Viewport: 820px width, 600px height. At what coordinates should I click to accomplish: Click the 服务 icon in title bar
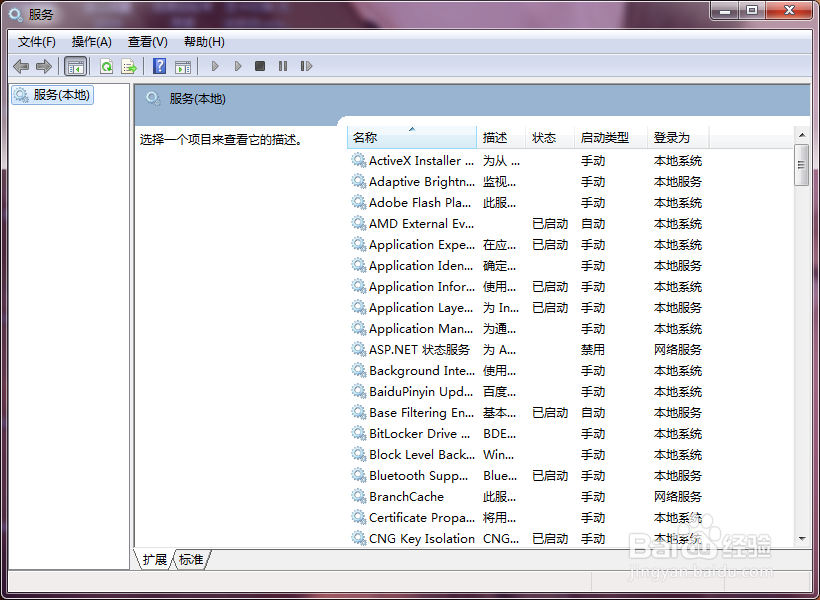click(x=16, y=15)
